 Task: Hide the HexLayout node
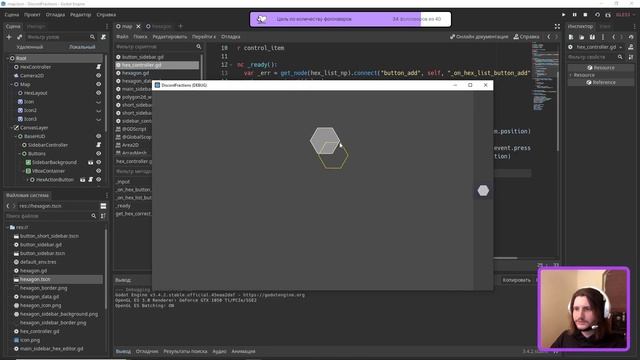(98, 93)
